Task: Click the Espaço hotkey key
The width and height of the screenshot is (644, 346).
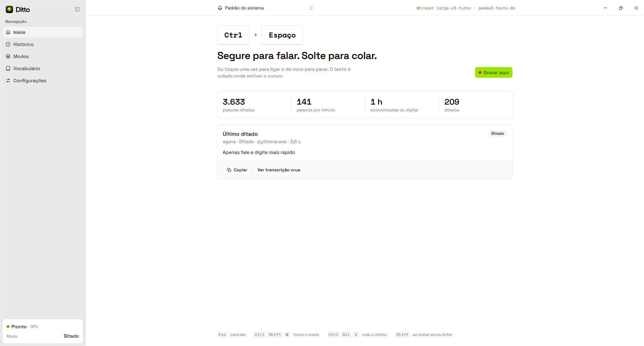Action: 282,35
